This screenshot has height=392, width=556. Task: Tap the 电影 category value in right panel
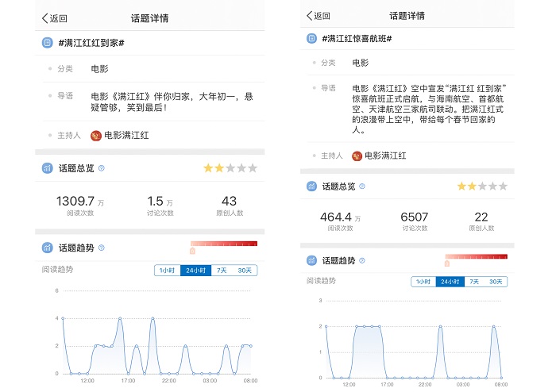[x=361, y=63]
